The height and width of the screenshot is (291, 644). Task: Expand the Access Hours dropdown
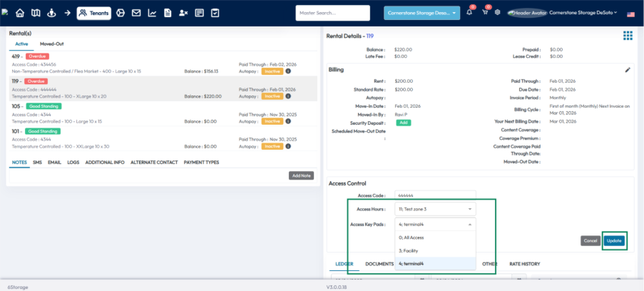(x=435, y=209)
